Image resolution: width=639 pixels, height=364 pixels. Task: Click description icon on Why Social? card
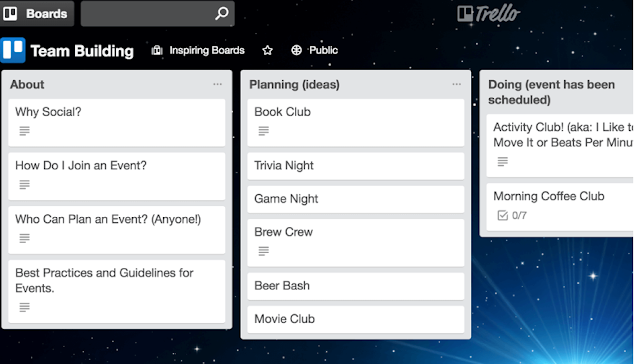click(x=24, y=131)
